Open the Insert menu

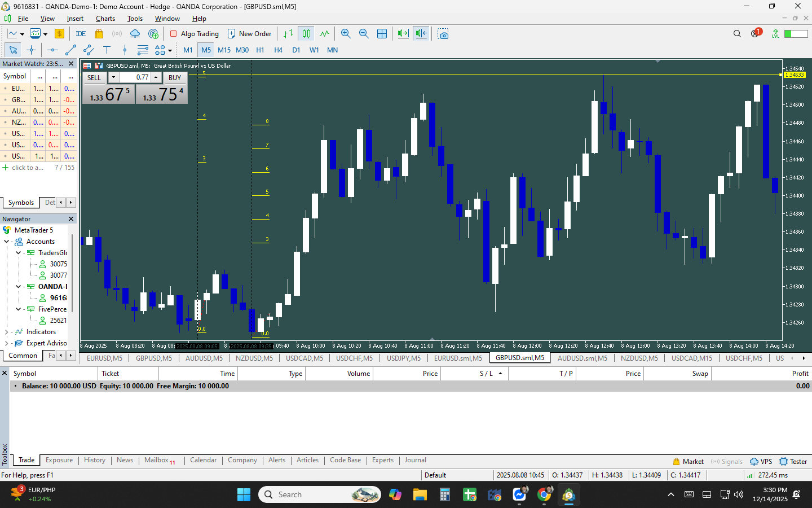click(75, 19)
